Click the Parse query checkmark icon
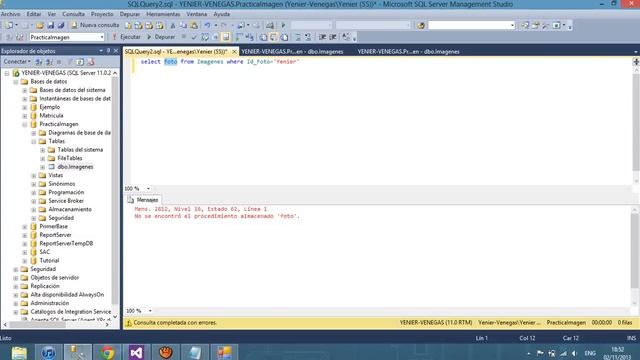This screenshot has height=360, width=640. click(194, 37)
